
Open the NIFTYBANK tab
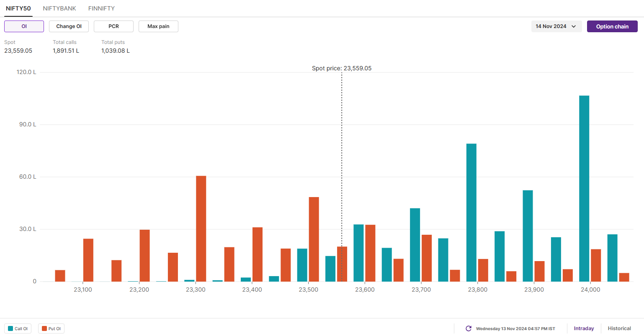[59, 8]
